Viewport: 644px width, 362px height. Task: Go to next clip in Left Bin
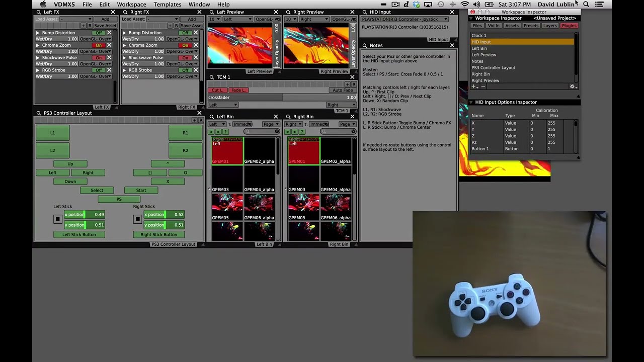click(218, 132)
